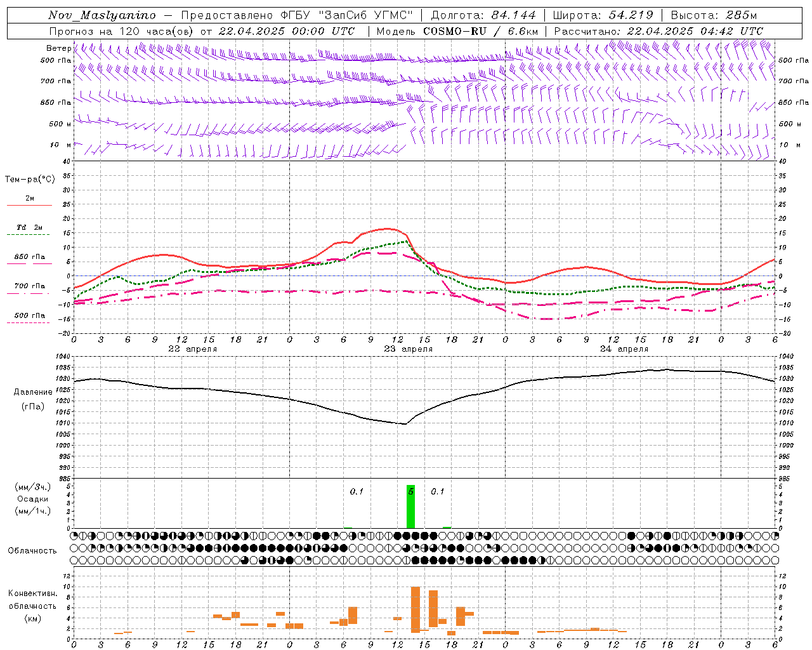This screenshot has width=812, height=650.
Task: Click the Широта: 54.219 value
Action: (x=603, y=15)
